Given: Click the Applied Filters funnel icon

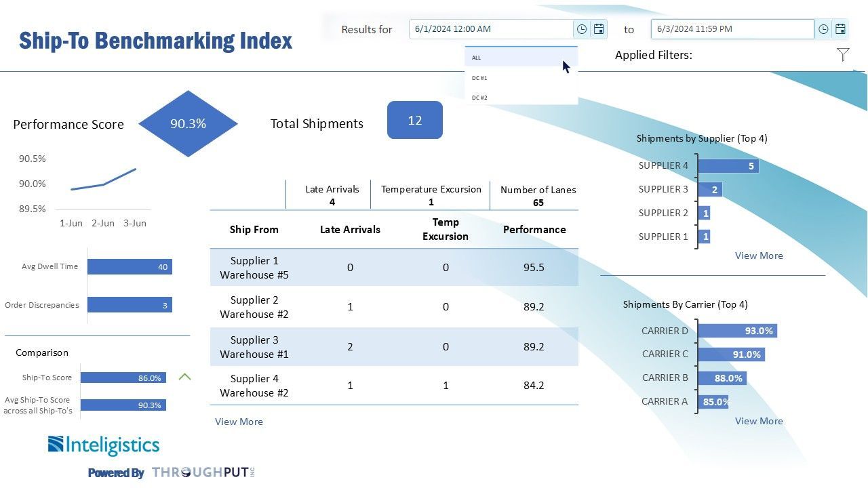Looking at the screenshot, I should [843, 55].
